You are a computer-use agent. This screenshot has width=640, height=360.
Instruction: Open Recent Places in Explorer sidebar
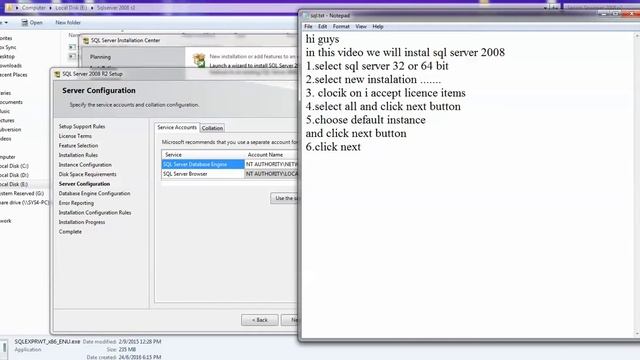(x=13, y=75)
